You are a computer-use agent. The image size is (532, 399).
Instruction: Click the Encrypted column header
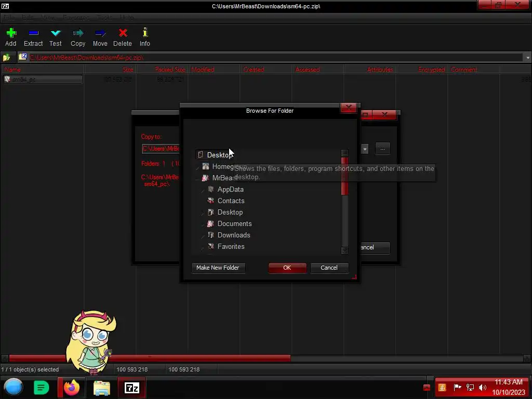click(x=422, y=70)
